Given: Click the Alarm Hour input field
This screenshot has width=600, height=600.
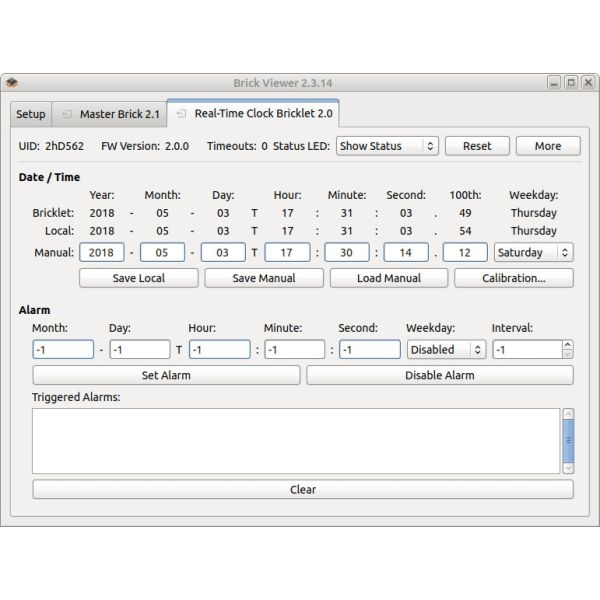Looking at the screenshot, I should point(220,349).
